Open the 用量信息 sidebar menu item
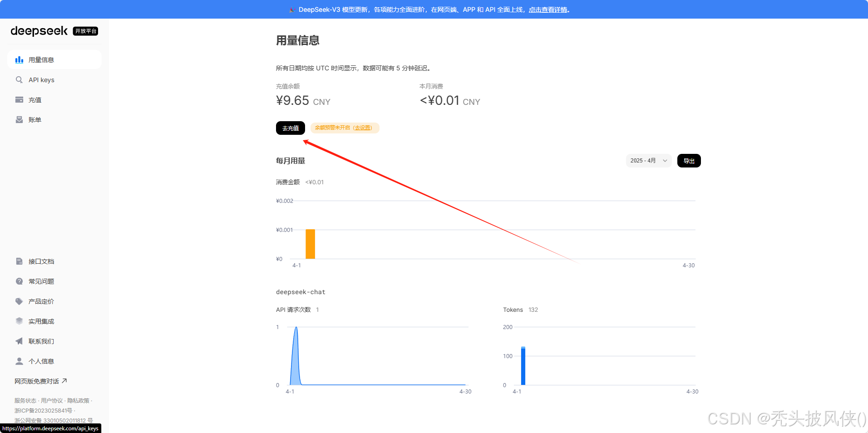 click(54, 60)
